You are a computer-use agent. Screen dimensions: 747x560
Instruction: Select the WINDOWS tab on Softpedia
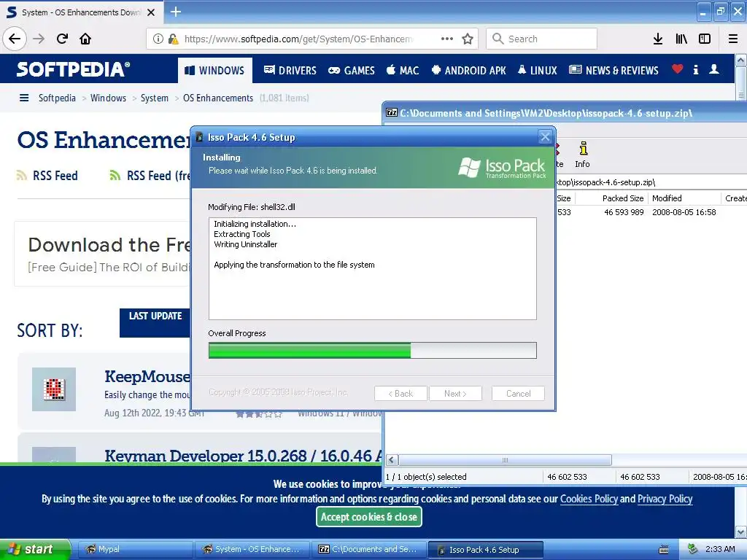pos(214,71)
